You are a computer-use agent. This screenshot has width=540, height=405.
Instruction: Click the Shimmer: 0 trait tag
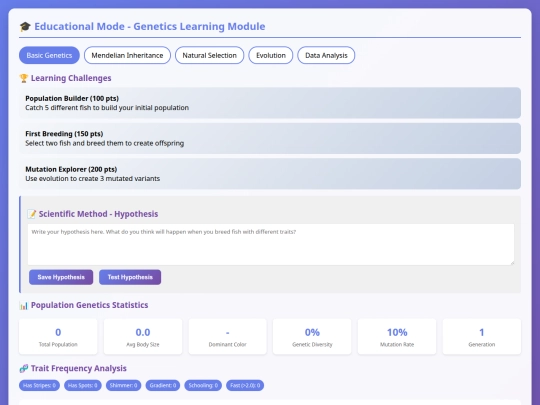123,385
